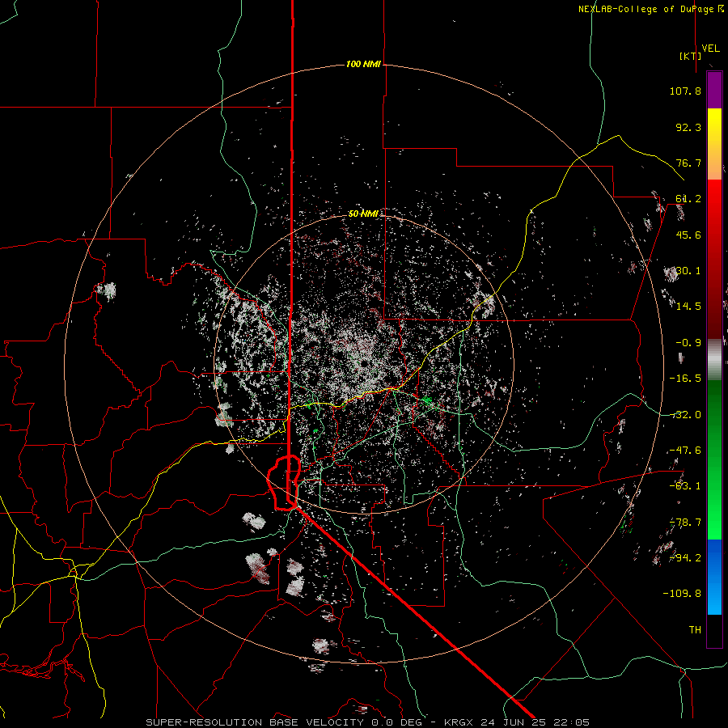Screen dimensions: 728x728
Task: Select the -16.5 scale label
Action: click(685, 379)
